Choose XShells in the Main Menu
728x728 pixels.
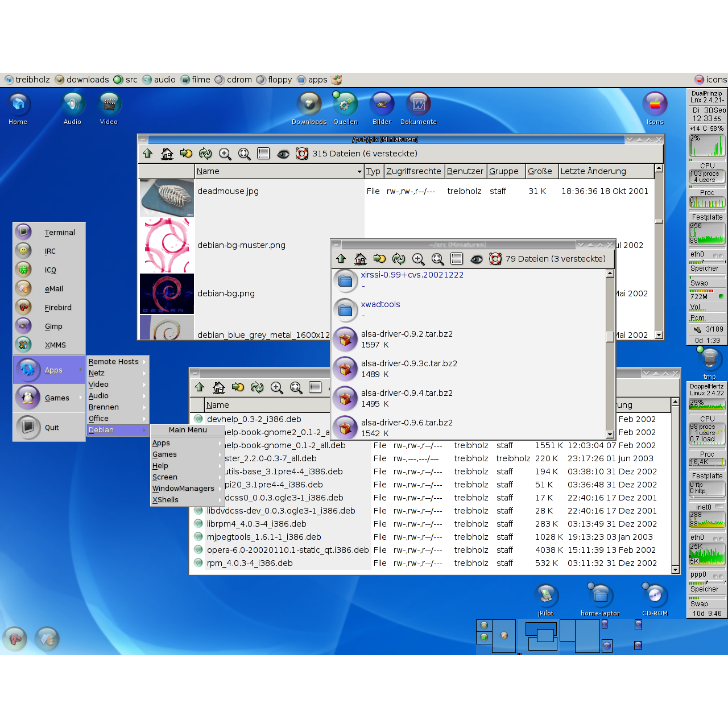coord(166,500)
